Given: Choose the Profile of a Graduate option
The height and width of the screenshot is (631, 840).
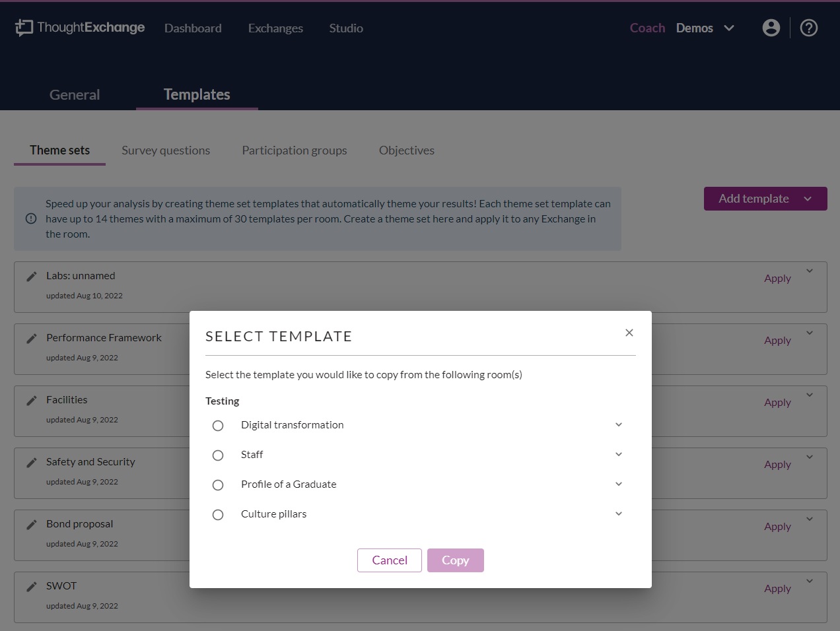Looking at the screenshot, I should click(x=218, y=485).
